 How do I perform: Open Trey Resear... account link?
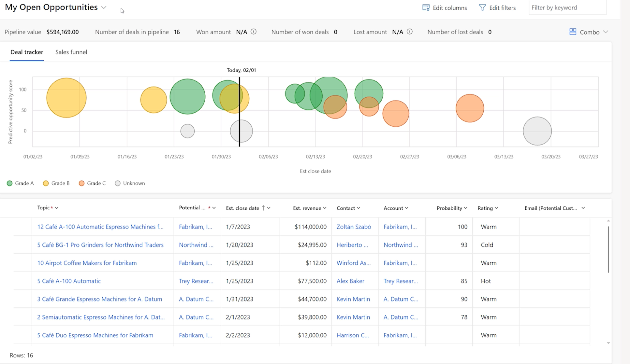pyautogui.click(x=401, y=281)
